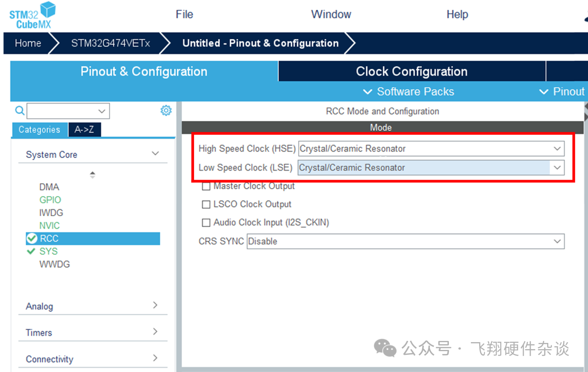The height and width of the screenshot is (372, 588).
Task: Enable Master Clock Output checkbox
Action: 206,186
